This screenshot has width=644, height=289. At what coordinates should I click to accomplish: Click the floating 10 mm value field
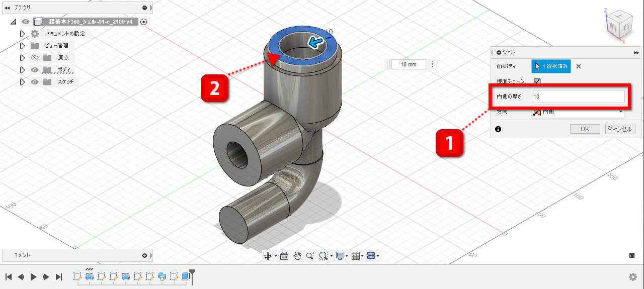(x=409, y=64)
